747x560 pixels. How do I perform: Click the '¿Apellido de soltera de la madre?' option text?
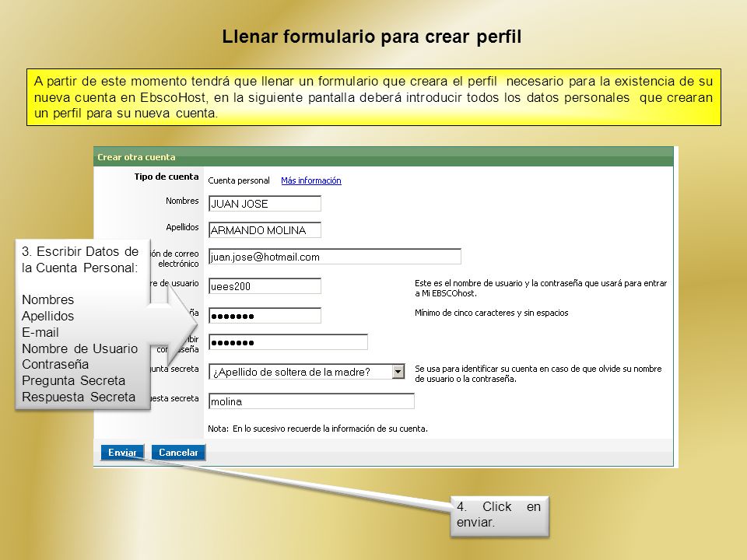tap(291, 372)
